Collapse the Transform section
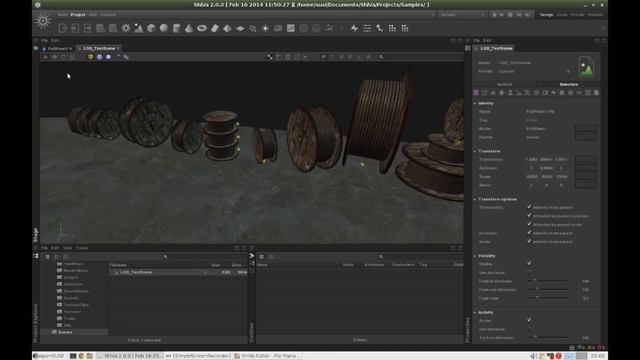640x360 pixels. tap(475, 151)
